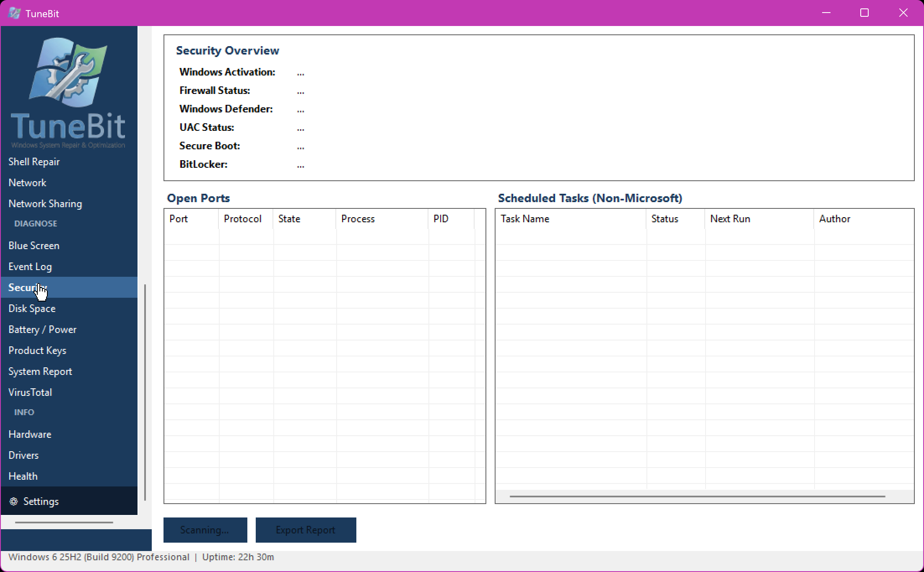Viewport: 924px width, 572px height.
Task: Click the TuneBit wrench logo
Action: coord(68,72)
